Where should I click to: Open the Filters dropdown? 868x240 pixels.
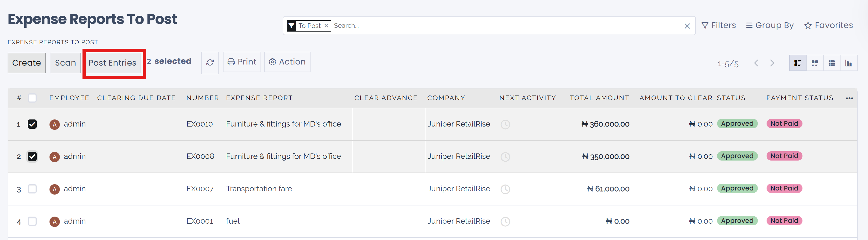(718, 25)
